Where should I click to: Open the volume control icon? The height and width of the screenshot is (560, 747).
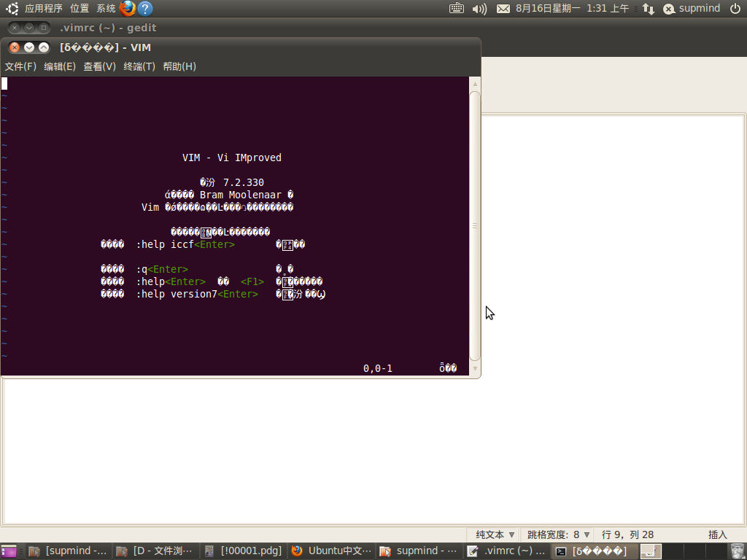[x=479, y=9]
